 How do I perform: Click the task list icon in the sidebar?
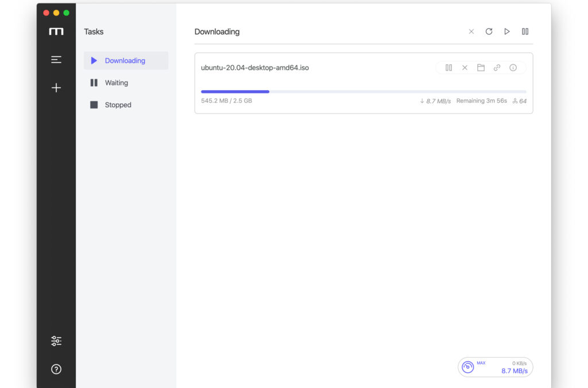click(56, 59)
